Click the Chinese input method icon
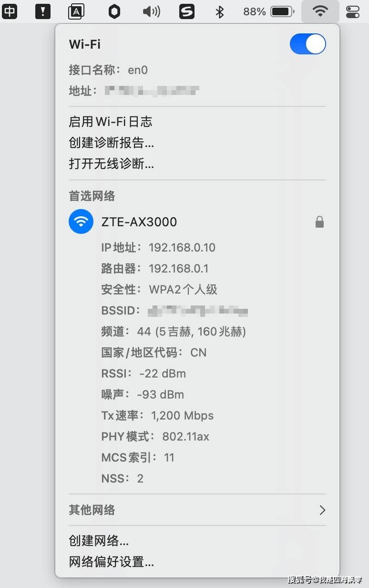Viewport: 369px width, 588px height. pos(10,11)
